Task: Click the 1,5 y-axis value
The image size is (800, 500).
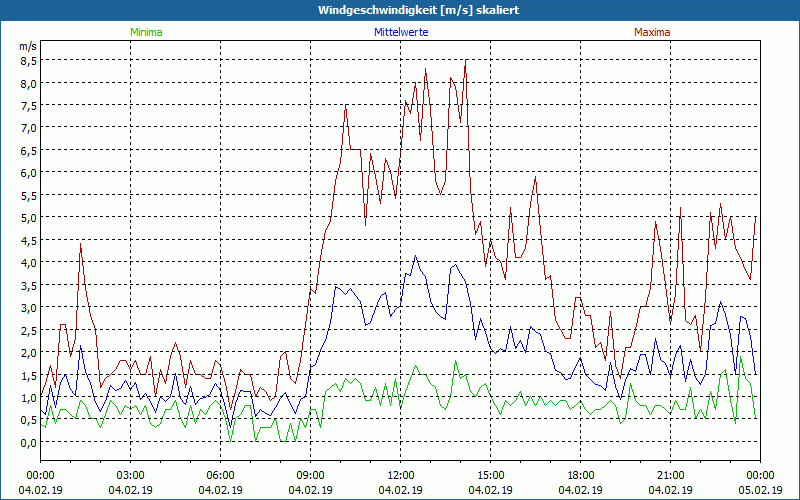Action: tap(29, 375)
